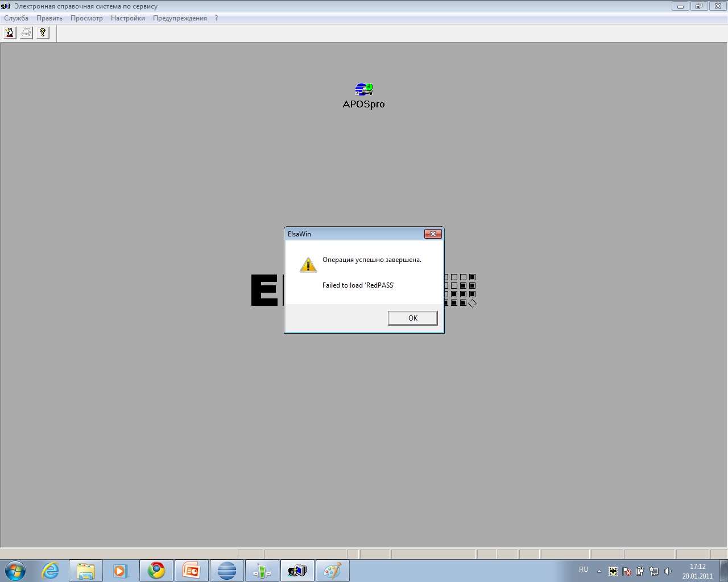Click the first toolbar icon with person figure
Image resolution: width=728 pixels, height=582 pixels.
click(x=10, y=33)
